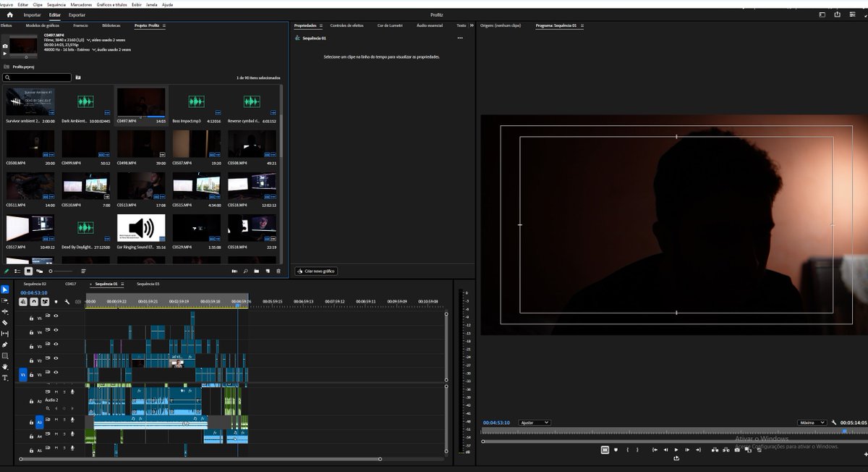
Task: Open Sequência 01 options three dots
Action: [460, 38]
